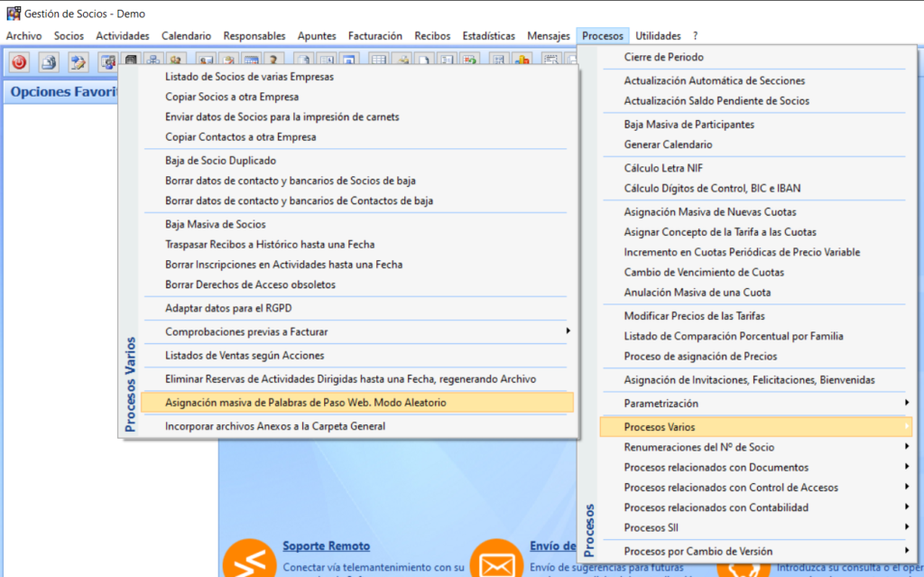This screenshot has height=577, width=924.
Task: Click the stacked documents toolbar icon
Action: (x=49, y=61)
